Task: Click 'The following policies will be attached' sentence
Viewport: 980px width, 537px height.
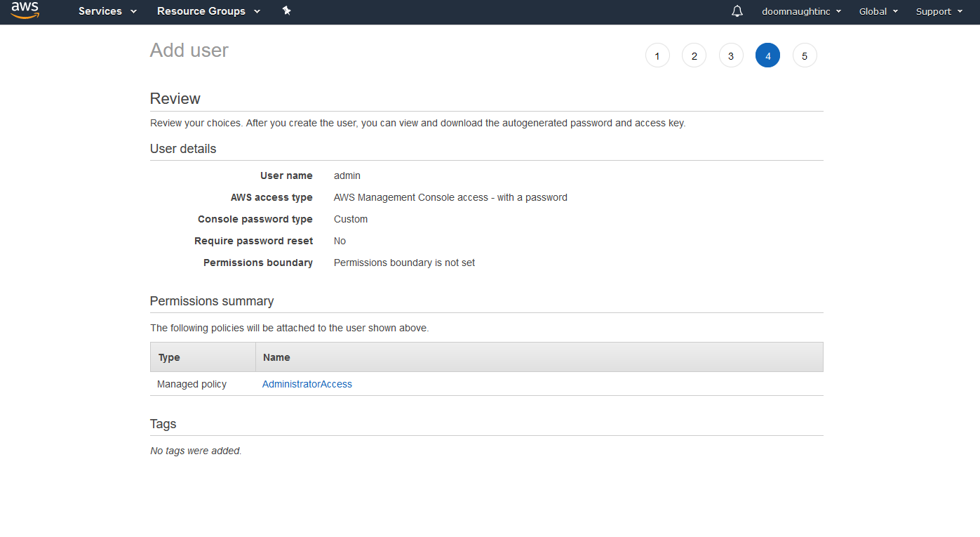Action: (289, 328)
